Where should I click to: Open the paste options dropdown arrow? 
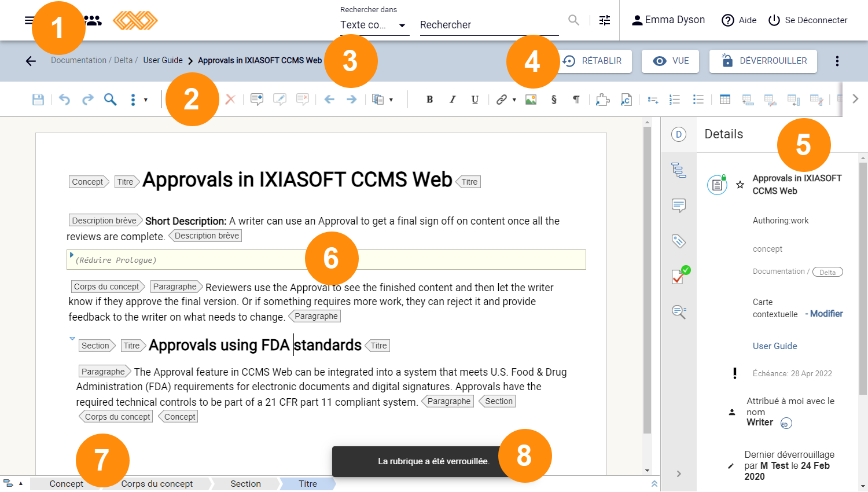391,100
